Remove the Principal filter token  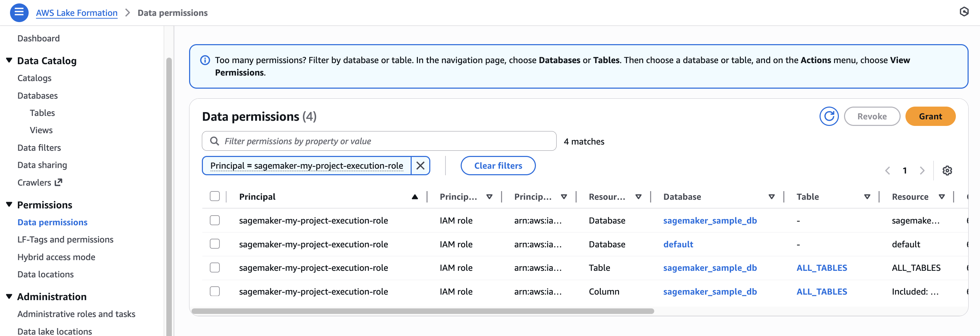(420, 166)
